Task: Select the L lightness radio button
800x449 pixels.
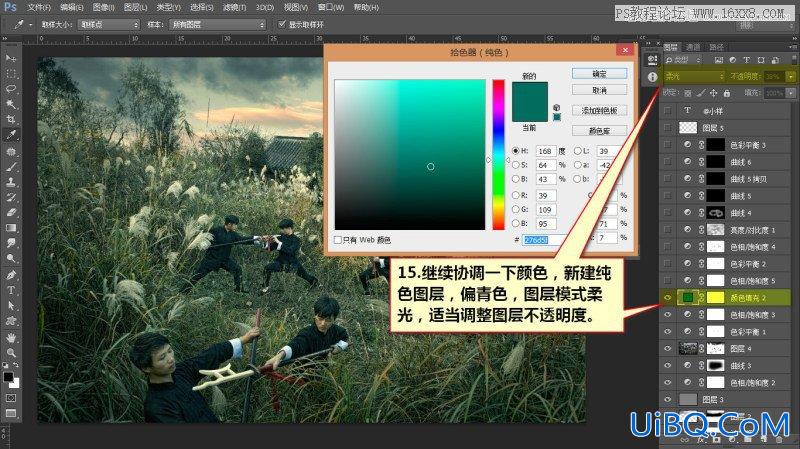Action: tap(578, 151)
